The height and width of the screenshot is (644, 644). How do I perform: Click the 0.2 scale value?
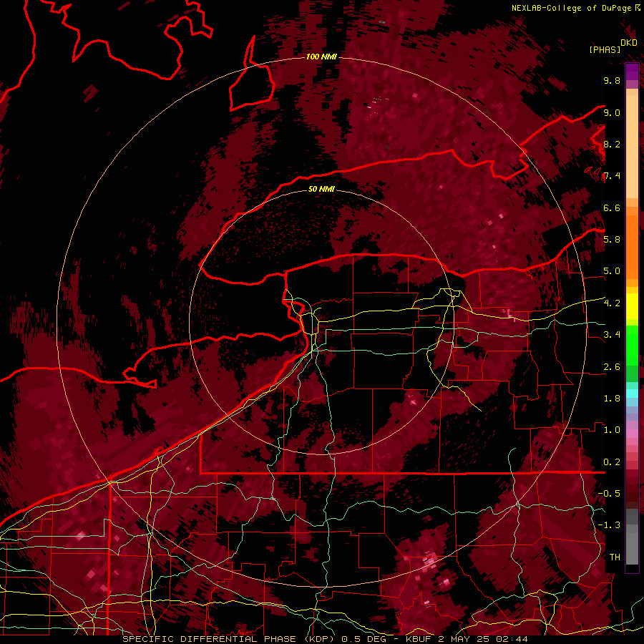(612, 462)
